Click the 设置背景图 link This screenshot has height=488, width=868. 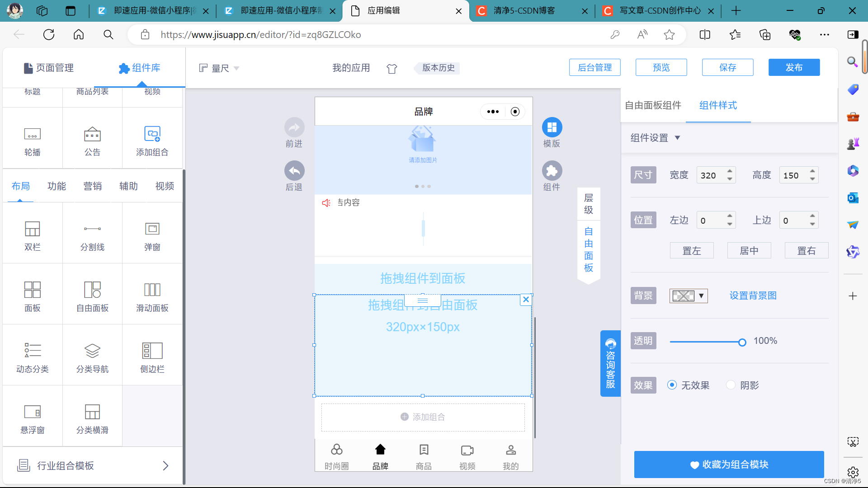753,296
